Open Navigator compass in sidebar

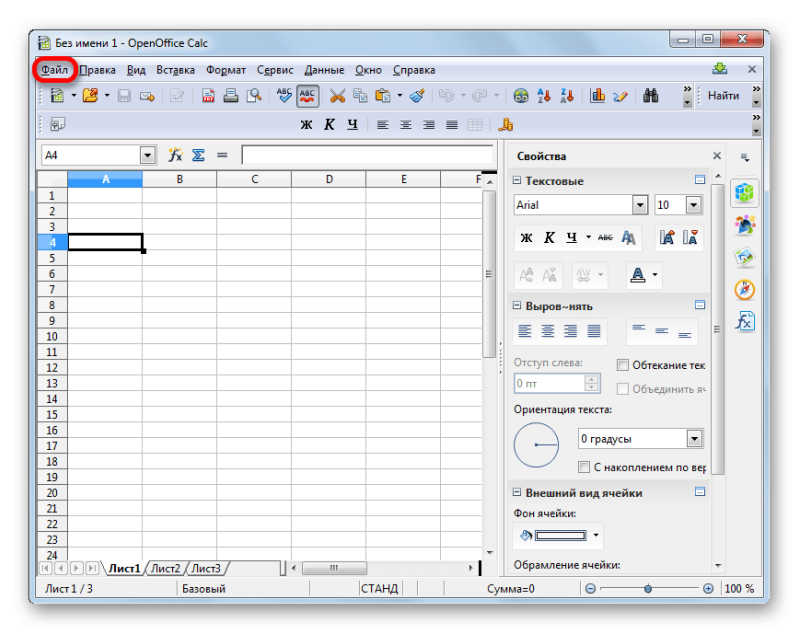(x=744, y=289)
